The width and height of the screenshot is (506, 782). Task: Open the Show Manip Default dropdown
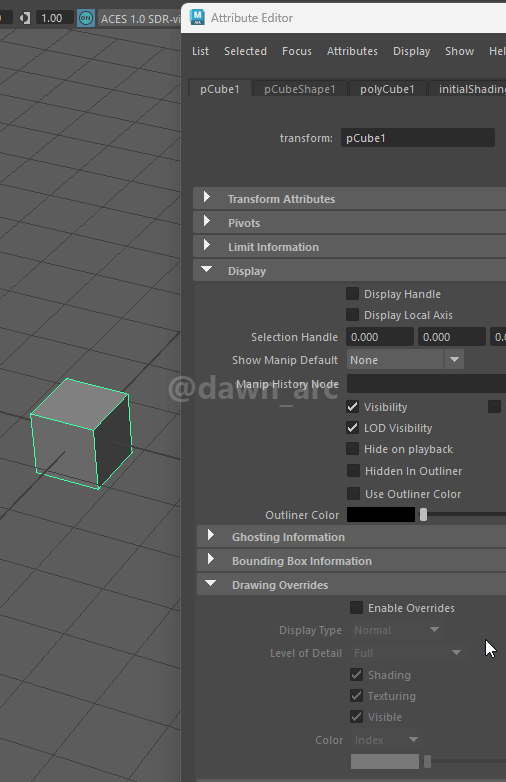pyautogui.click(x=405, y=360)
